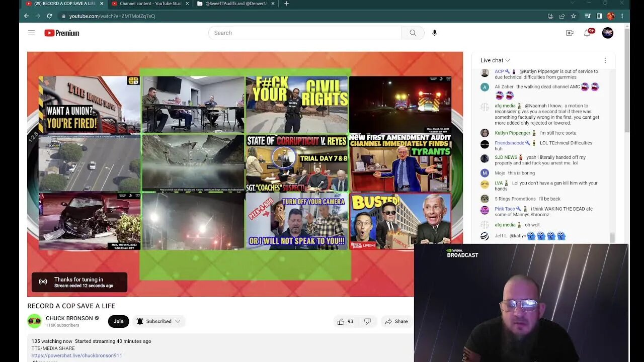Open the YouTube guide hamburger menu
Screen dimensions: 644x362
pos(31,33)
